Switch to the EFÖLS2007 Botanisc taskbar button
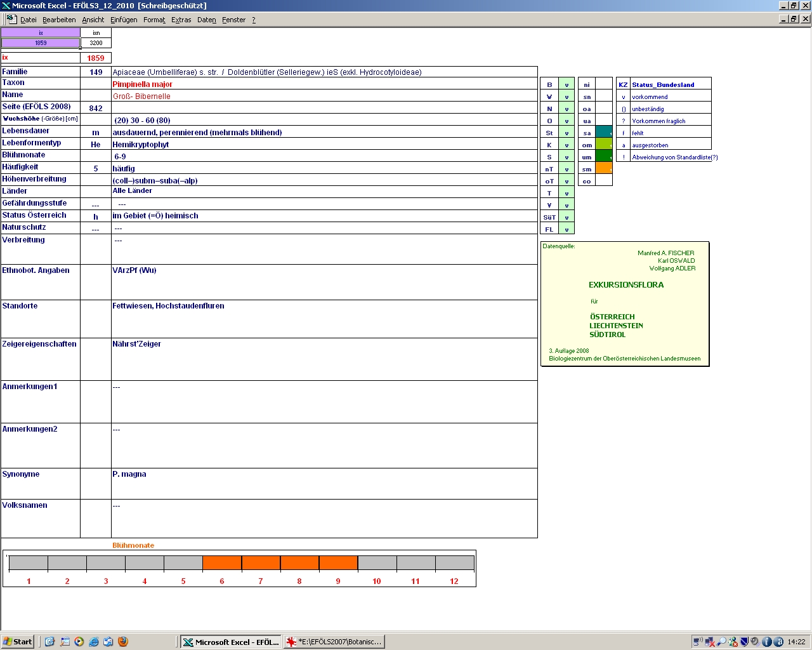Viewport: 812px width, 650px height. pos(334,642)
